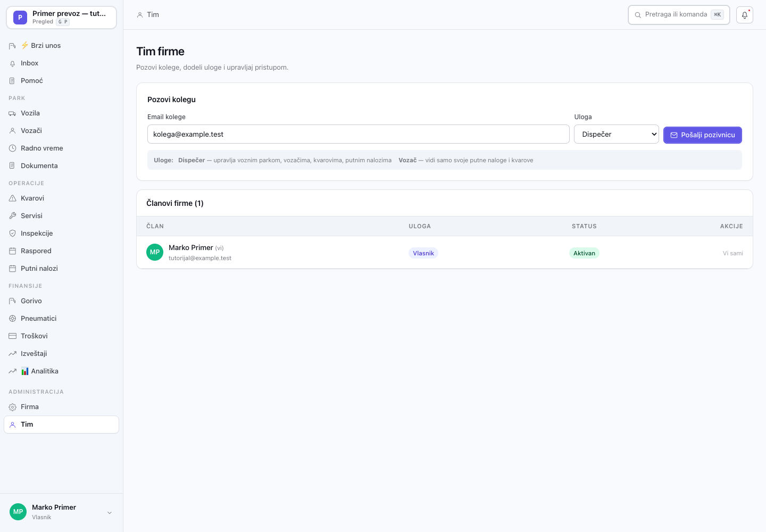The image size is (766, 532).
Task: Click the Radno vreme clock icon
Action: point(12,148)
